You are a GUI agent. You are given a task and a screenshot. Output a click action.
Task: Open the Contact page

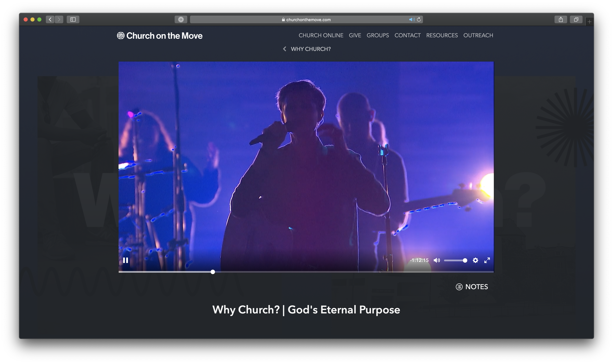pyautogui.click(x=408, y=35)
